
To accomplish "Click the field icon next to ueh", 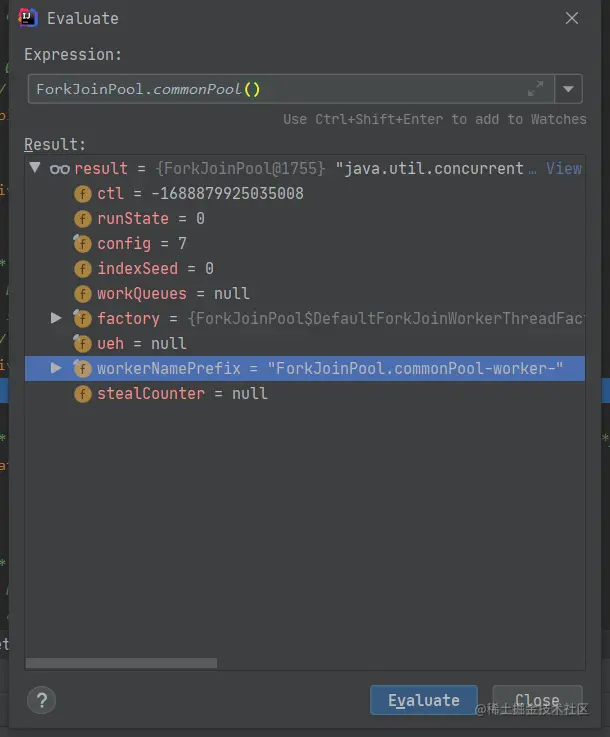I will [82, 344].
